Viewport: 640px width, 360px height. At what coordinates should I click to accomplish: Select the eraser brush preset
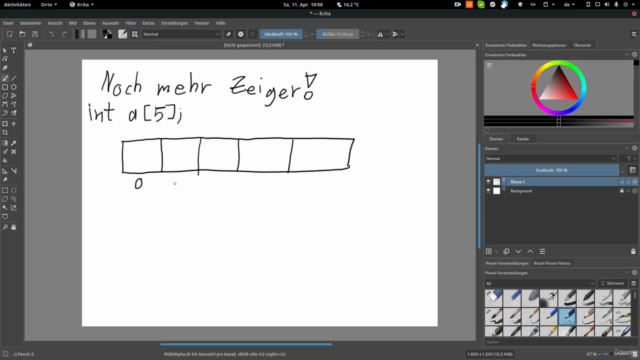(493, 298)
